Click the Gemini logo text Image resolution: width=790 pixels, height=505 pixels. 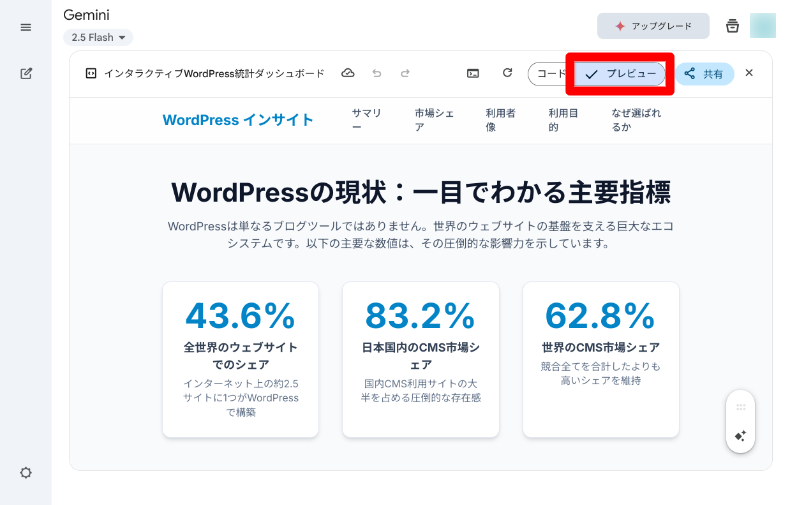click(86, 15)
